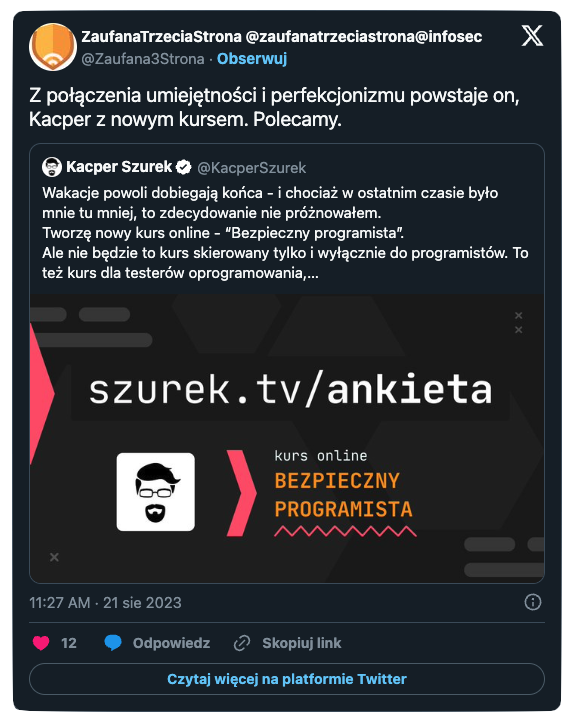The height and width of the screenshot is (724, 575).
Task: Click the X logo icon
Action: 532,36
